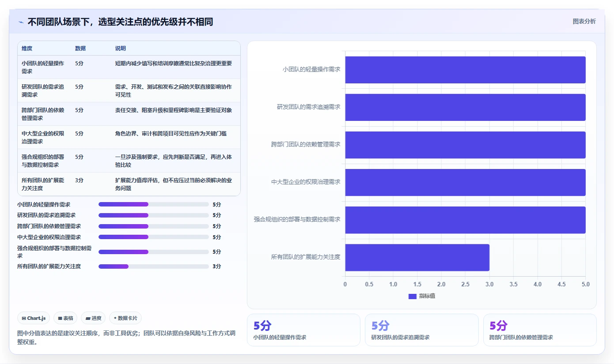Image resolution: width=614 pixels, height=364 pixels.
Task: Click the Chart.js tag chip
Action: click(x=34, y=318)
